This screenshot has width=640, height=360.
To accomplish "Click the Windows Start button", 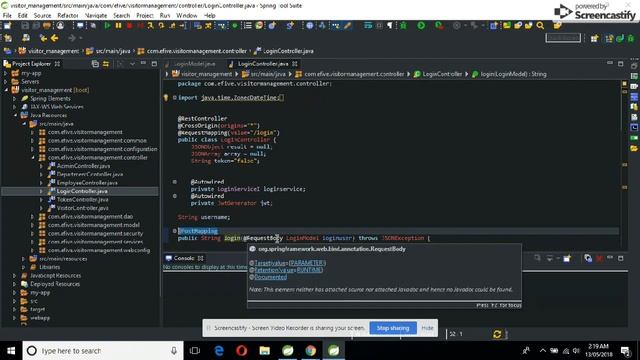I will [x=11, y=351].
